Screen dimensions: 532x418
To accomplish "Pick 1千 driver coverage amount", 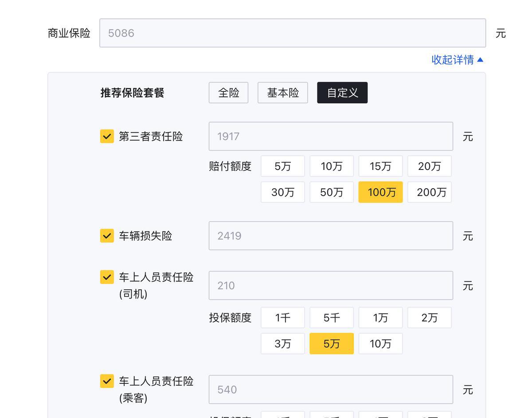I will point(282,318).
